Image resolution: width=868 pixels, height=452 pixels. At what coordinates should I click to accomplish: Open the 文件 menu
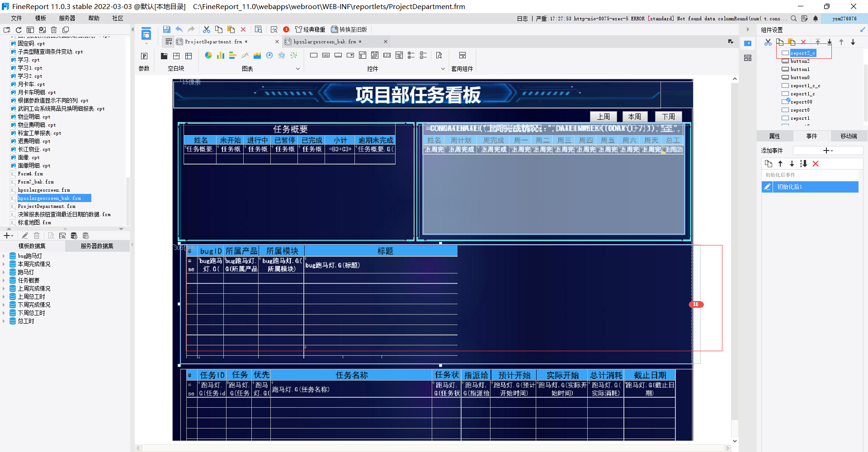coord(17,18)
